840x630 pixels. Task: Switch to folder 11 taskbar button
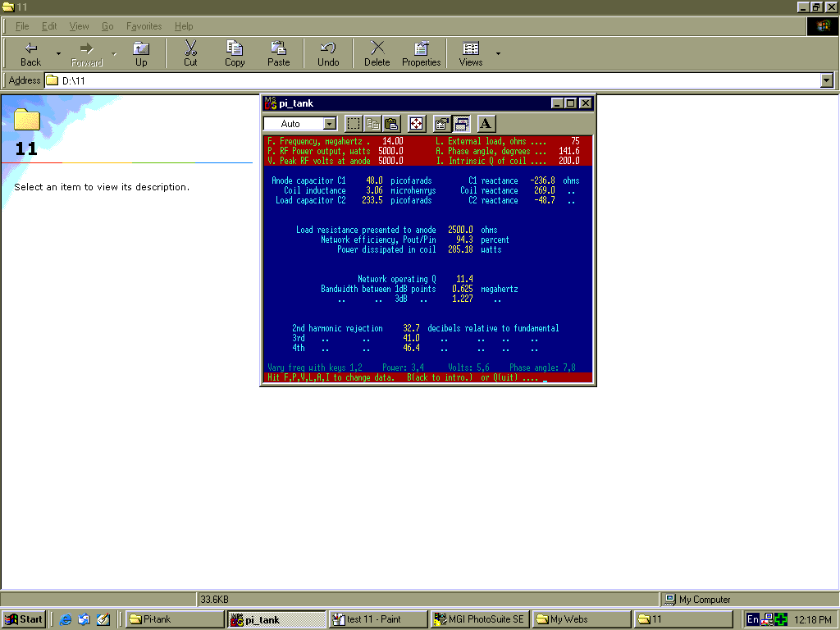682,619
